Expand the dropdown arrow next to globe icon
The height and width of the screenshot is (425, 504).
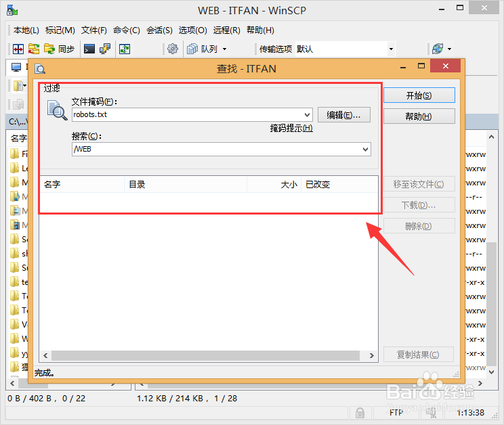(x=449, y=49)
